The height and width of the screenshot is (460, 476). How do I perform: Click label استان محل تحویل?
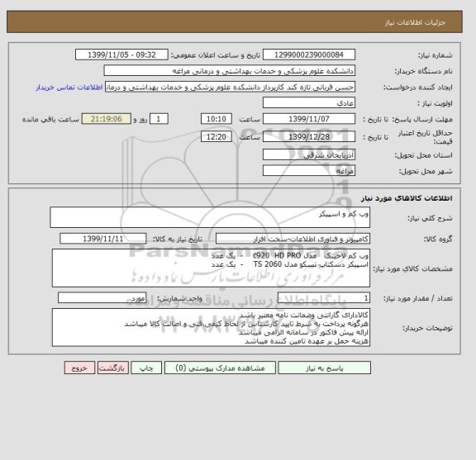(x=423, y=155)
